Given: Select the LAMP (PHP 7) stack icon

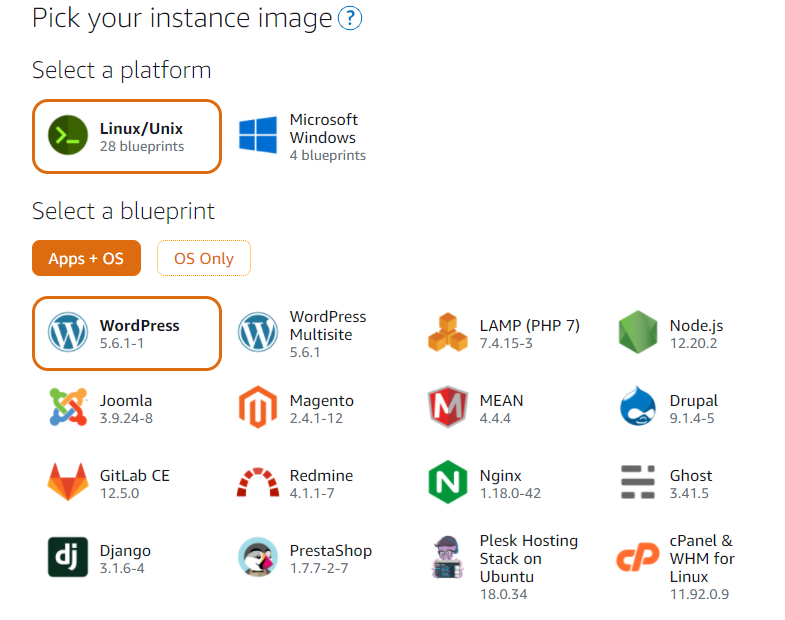Looking at the screenshot, I should click(447, 333).
